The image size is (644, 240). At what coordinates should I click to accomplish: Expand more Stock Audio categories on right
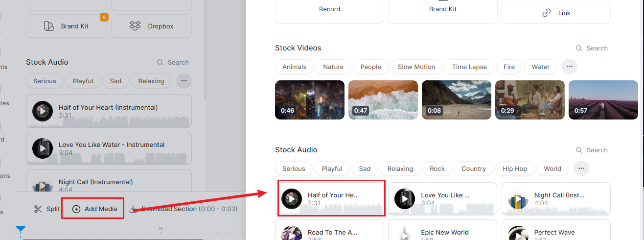click(x=581, y=168)
